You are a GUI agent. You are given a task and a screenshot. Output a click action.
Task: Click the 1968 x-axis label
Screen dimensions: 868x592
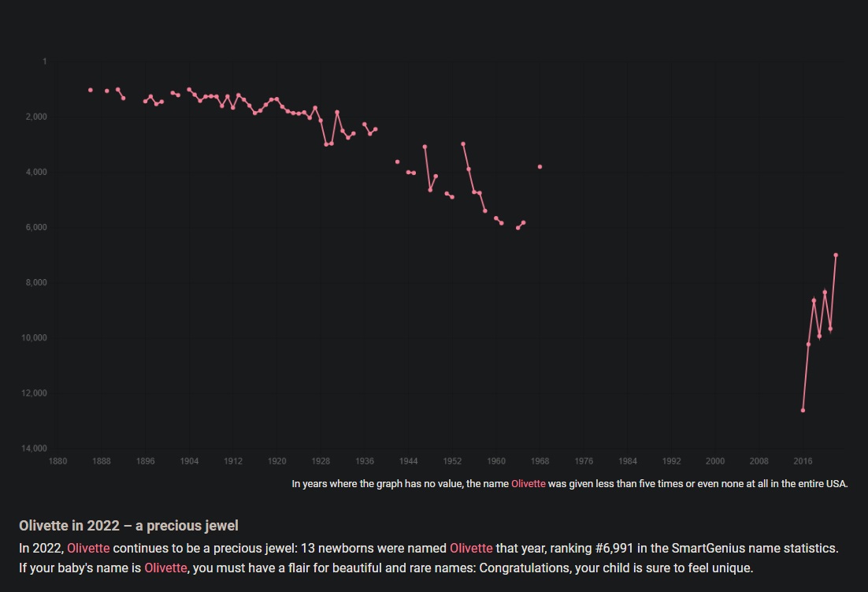pos(540,460)
